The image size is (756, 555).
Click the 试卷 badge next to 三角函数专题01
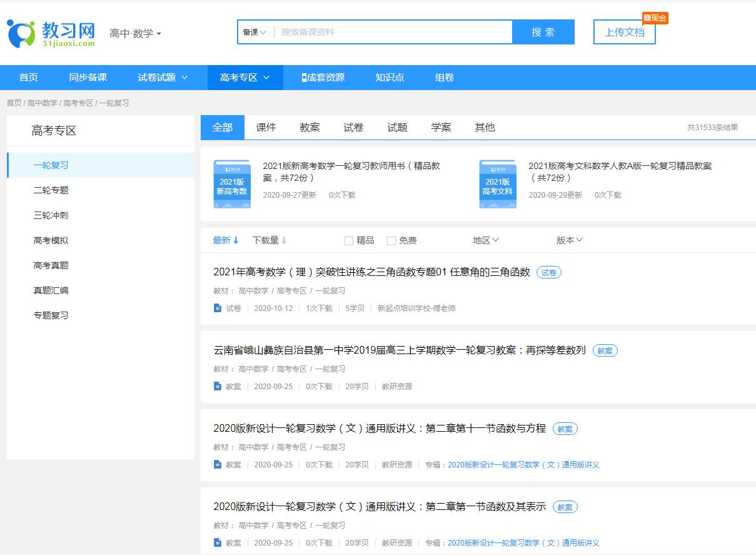[548, 272]
